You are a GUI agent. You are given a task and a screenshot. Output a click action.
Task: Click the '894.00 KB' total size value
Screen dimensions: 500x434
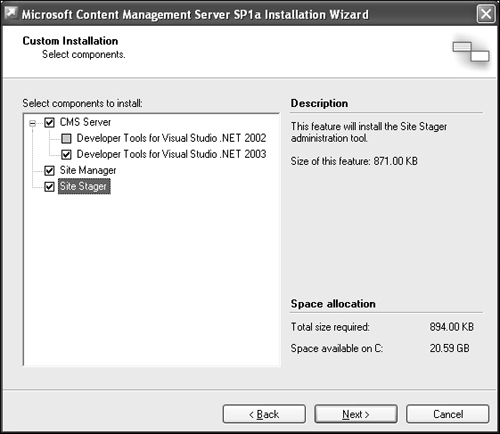coord(452,327)
